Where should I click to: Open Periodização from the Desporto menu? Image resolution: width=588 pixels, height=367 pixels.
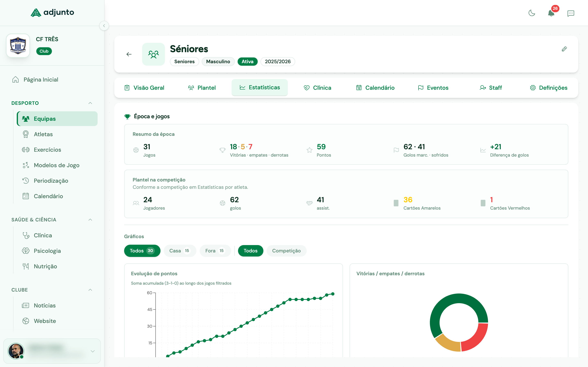tap(51, 181)
